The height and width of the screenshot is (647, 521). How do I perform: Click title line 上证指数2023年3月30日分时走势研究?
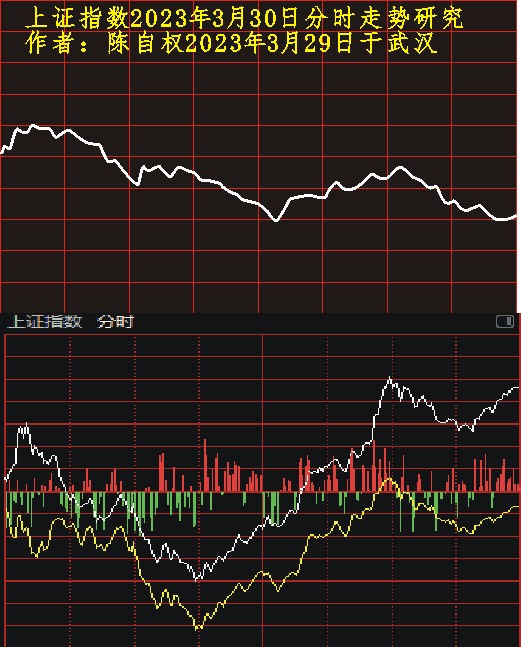[244, 18]
